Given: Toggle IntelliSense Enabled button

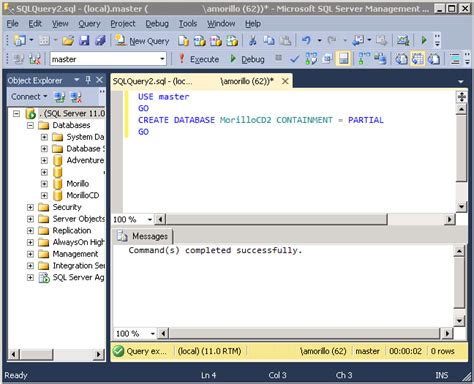Looking at the screenshot, I should pyautogui.click(x=343, y=59).
